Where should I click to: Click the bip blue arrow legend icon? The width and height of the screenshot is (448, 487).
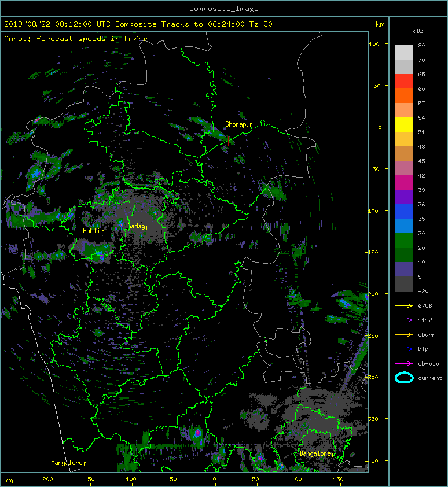404,349
